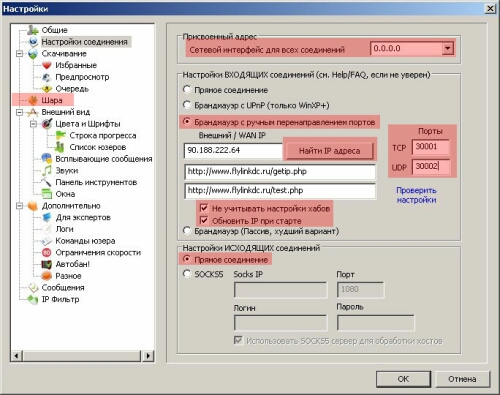Click the tree panel right scroll arrow
The image size is (500, 395).
(x=148, y=356)
